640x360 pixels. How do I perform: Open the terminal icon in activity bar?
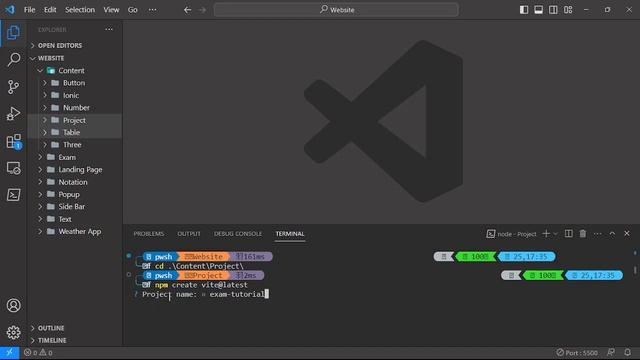click(x=13, y=195)
